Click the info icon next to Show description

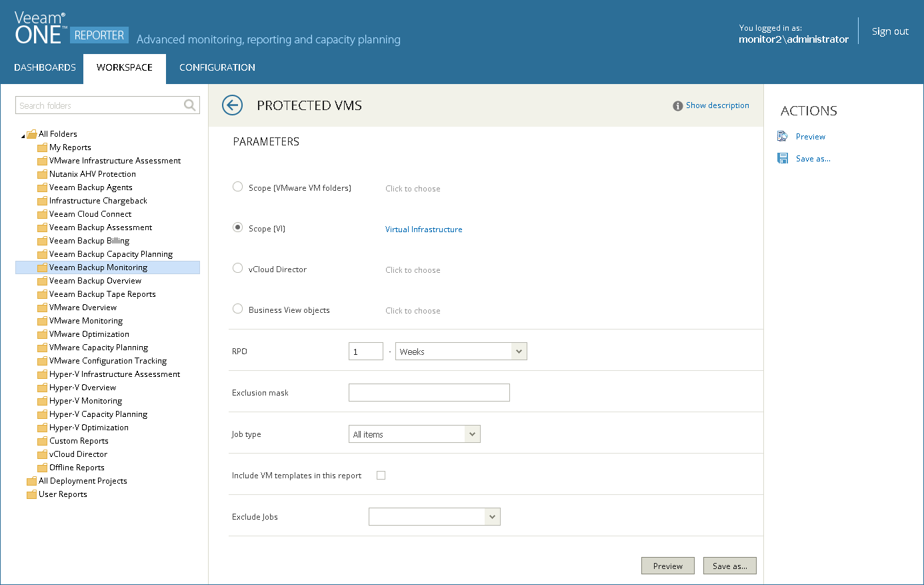(677, 106)
